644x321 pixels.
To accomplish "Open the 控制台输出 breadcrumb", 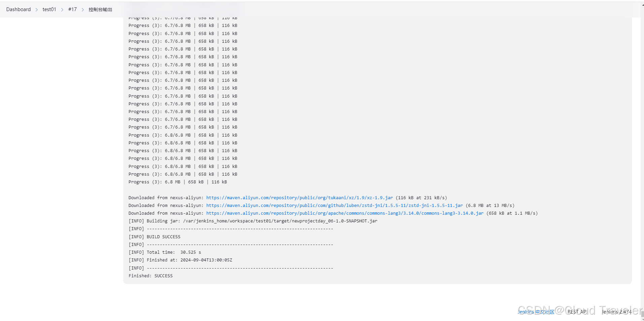I will tap(100, 9).
